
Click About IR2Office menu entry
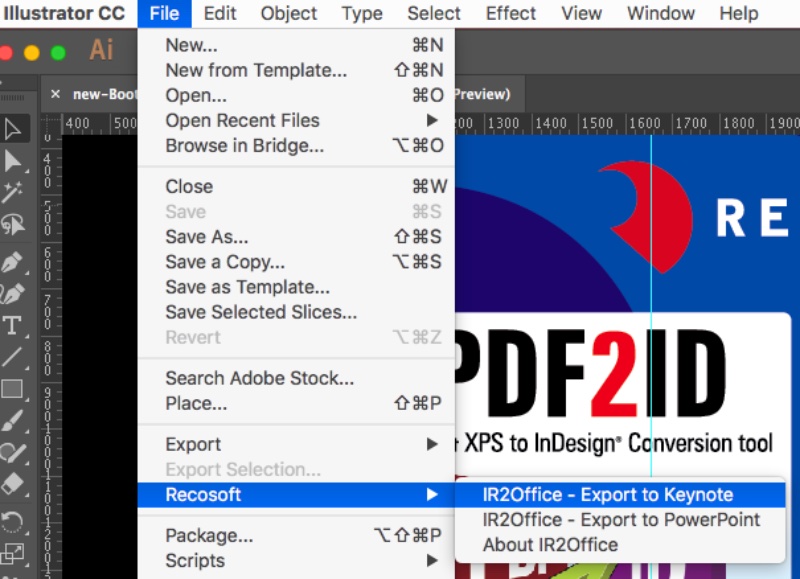[550, 545]
